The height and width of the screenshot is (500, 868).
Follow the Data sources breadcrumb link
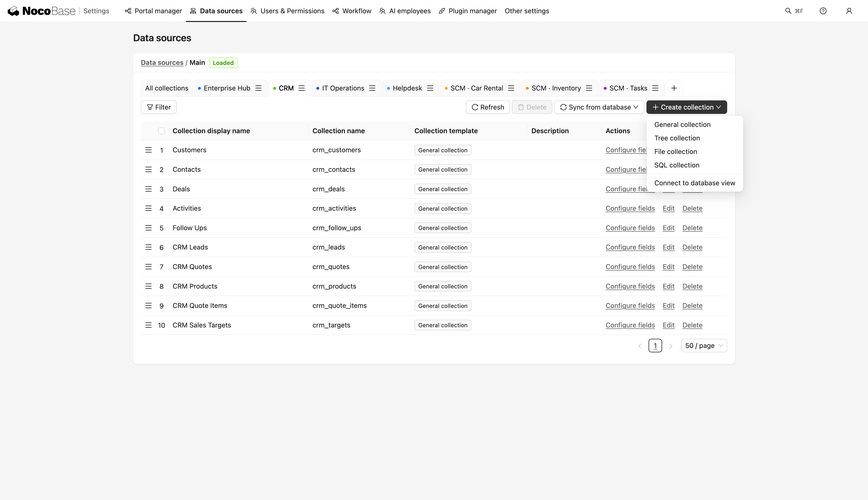(x=162, y=62)
